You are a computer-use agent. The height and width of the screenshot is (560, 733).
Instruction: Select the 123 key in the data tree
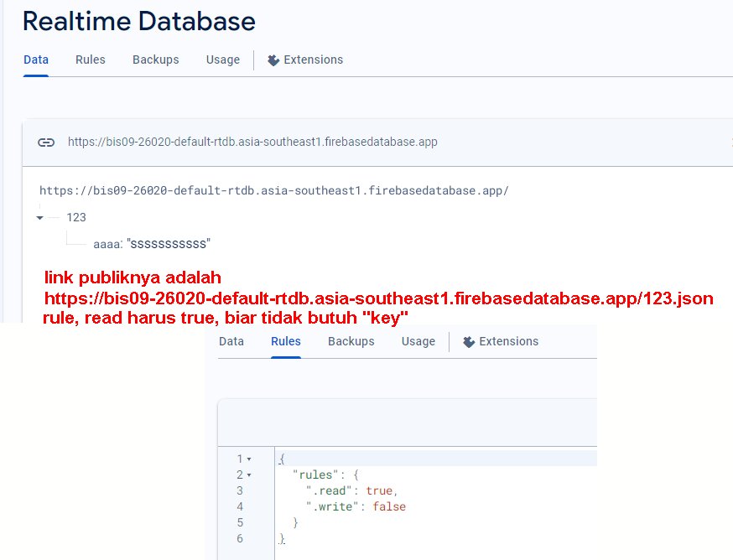[x=76, y=217]
